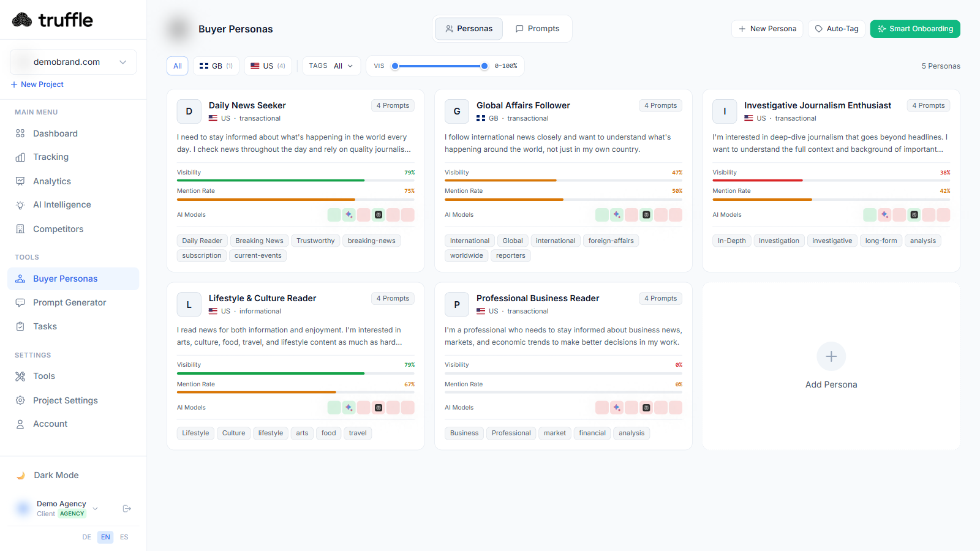Click the New Project link
The height and width of the screenshot is (551, 980).
point(37,84)
